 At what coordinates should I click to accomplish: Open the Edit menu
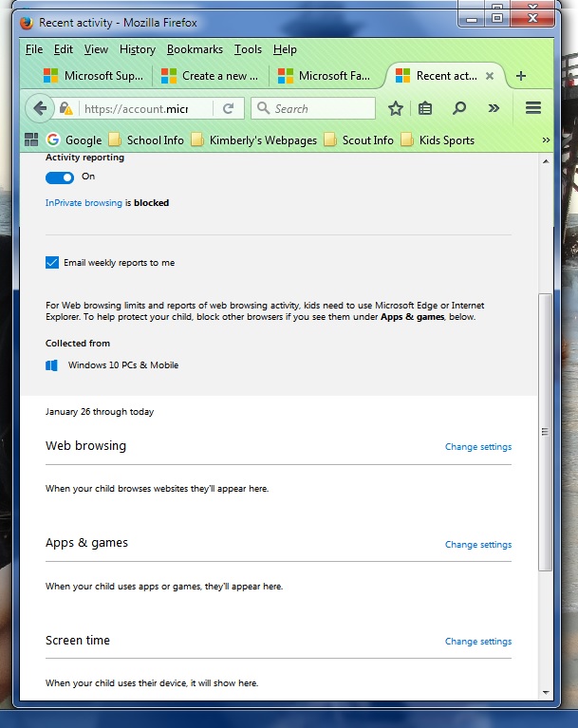(64, 49)
